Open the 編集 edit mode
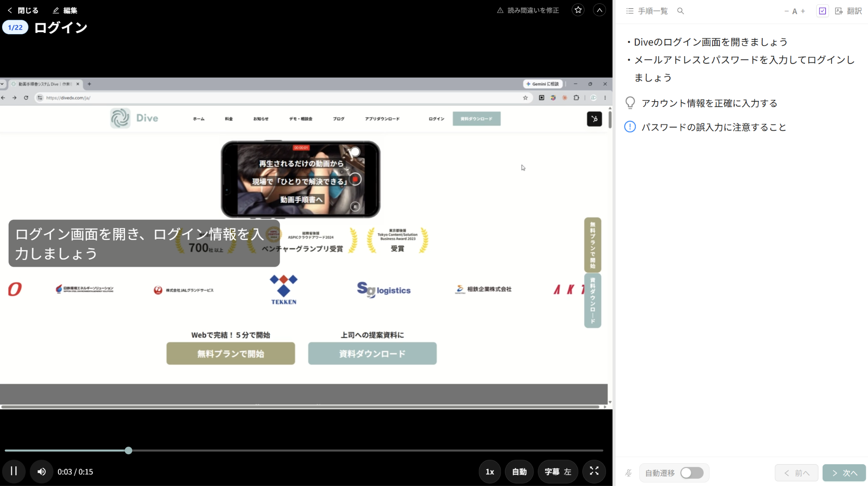 (65, 10)
